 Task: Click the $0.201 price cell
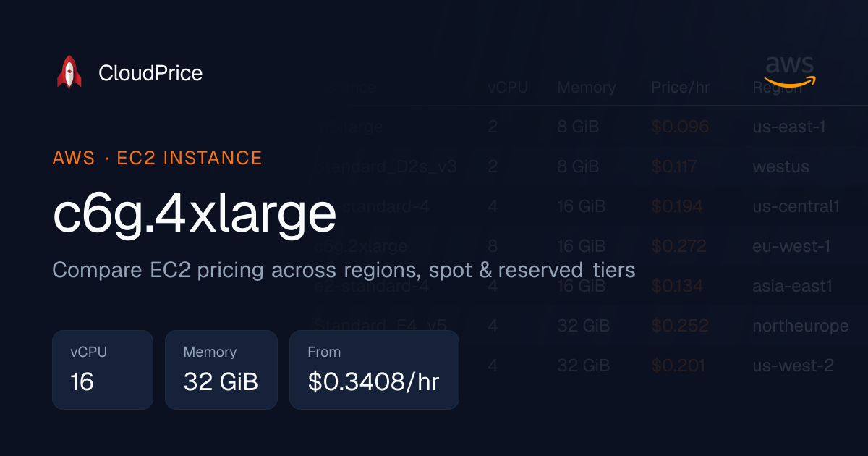[678, 366]
